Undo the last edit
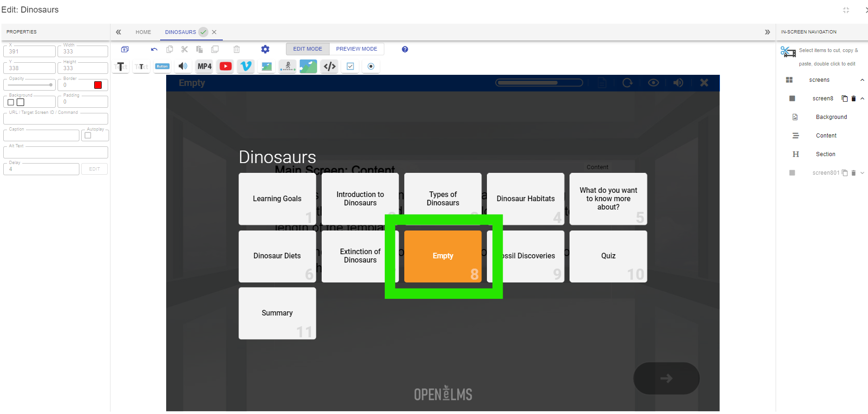 tap(154, 49)
